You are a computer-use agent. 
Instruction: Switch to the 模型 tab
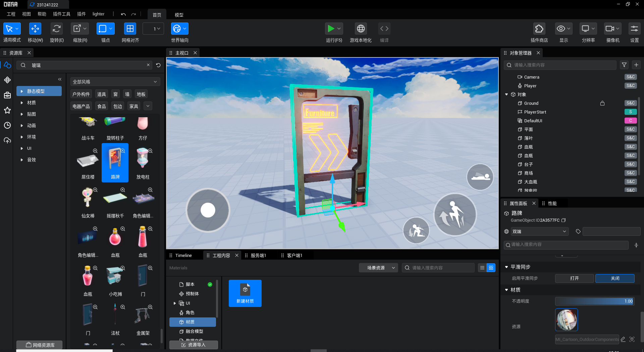coord(179,15)
